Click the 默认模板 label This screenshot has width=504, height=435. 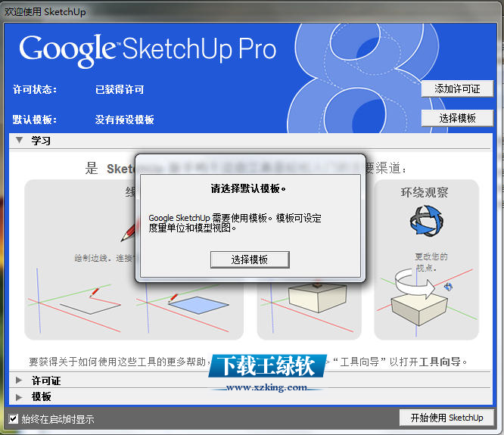tap(35, 120)
